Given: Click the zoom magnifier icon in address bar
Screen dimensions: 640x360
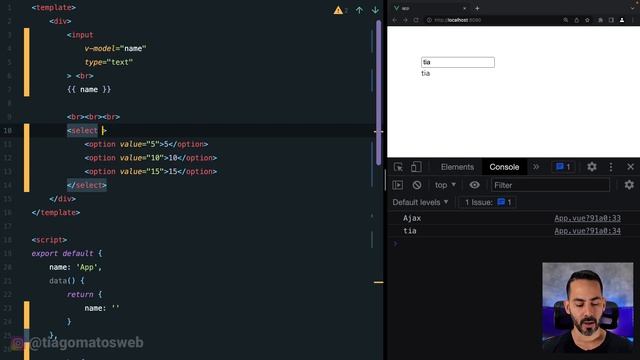Looking at the screenshot, I should [566, 20].
